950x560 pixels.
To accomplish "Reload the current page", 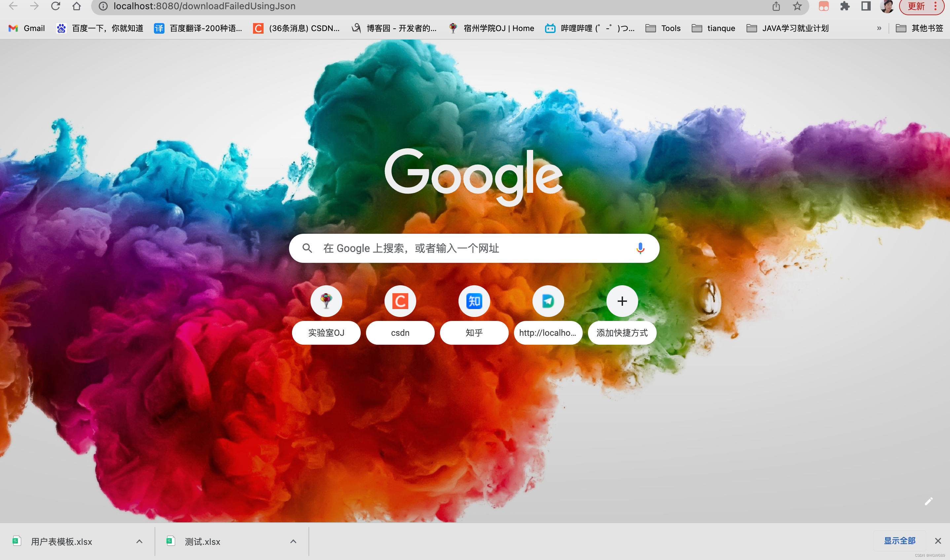I will (55, 6).
